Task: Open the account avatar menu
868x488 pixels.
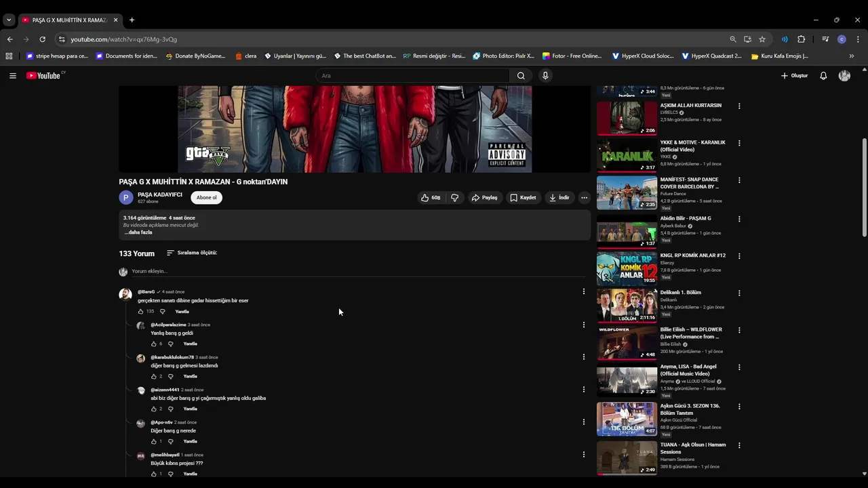Action: (844, 76)
